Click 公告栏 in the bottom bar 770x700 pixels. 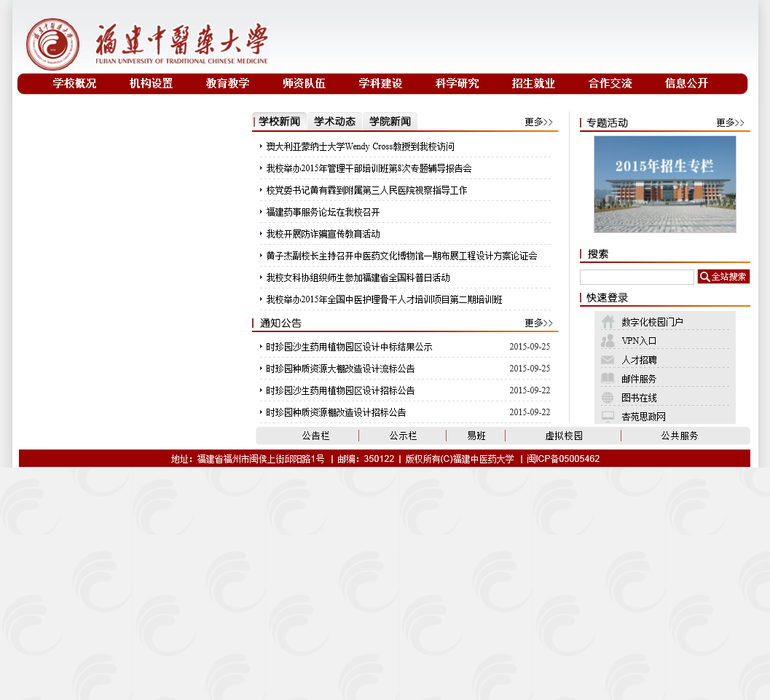(315, 436)
